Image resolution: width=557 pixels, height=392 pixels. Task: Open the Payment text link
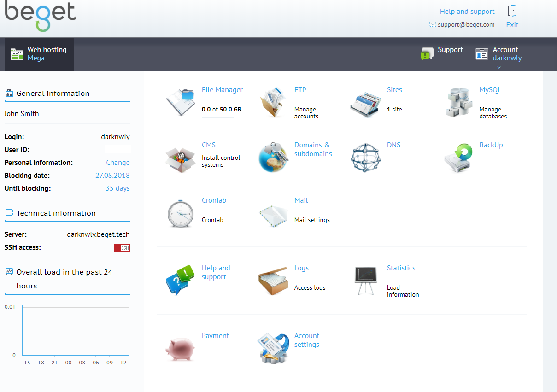point(215,336)
